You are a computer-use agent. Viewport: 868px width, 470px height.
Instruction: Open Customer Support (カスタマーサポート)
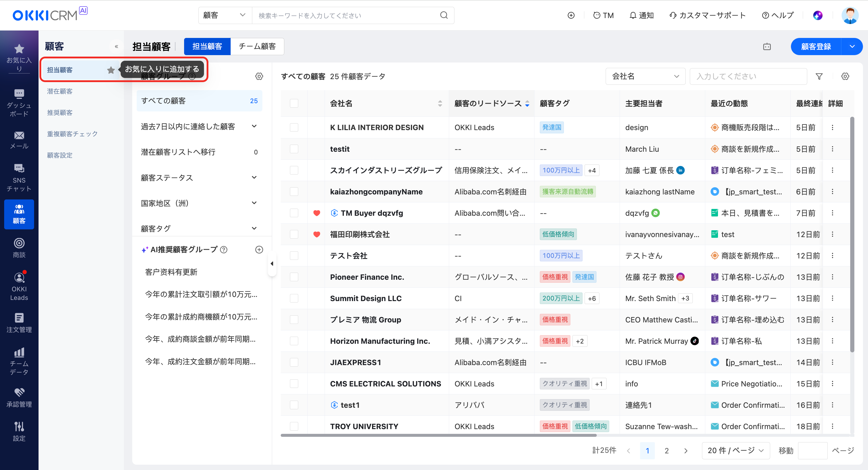pyautogui.click(x=707, y=15)
